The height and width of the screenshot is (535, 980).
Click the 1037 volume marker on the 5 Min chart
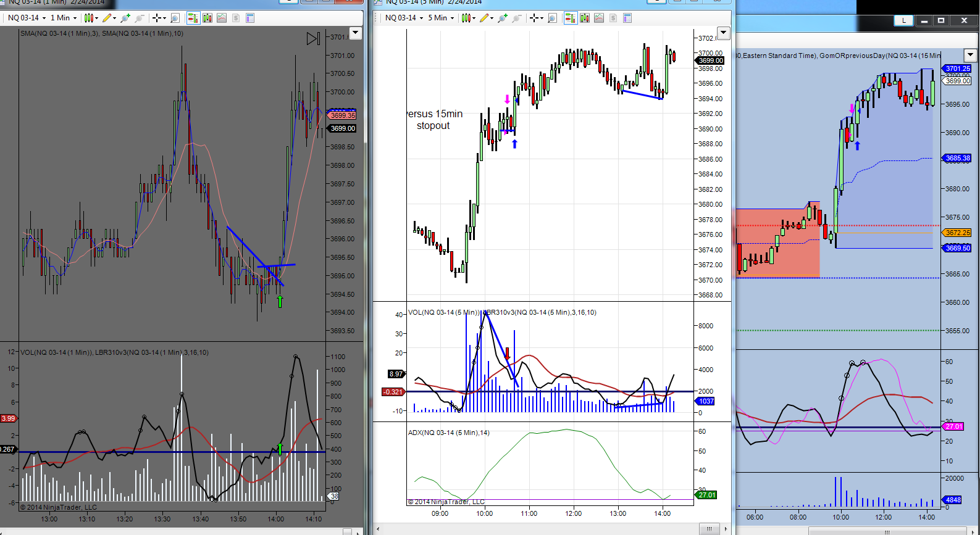pos(706,401)
